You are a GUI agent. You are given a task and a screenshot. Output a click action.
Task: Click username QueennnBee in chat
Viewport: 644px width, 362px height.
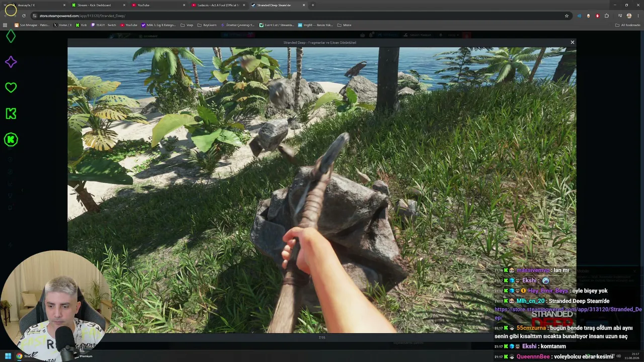pyautogui.click(x=533, y=356)
